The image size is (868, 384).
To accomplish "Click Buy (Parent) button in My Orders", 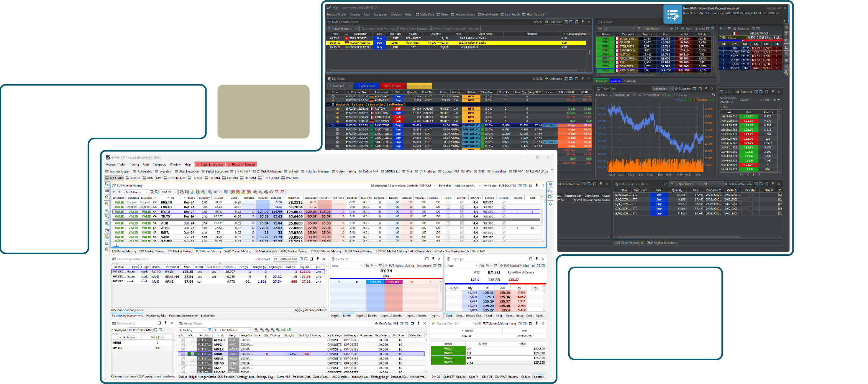I will [366, 86].
